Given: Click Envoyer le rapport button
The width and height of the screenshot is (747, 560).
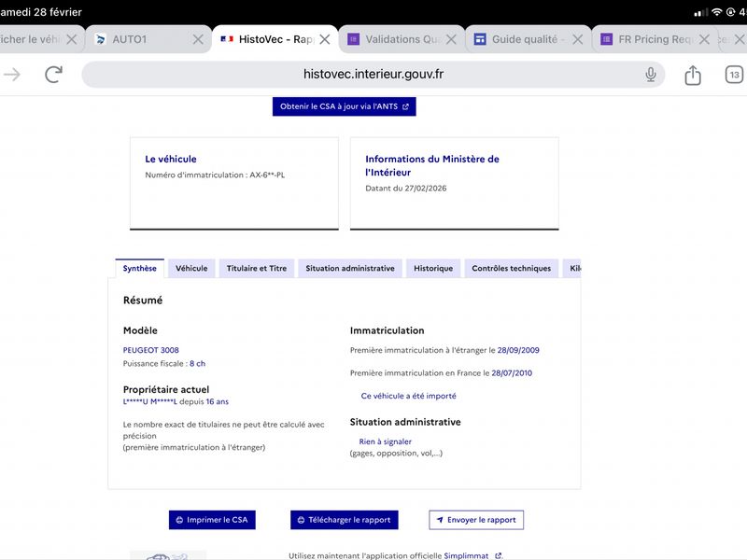Looking at the screenshot, I should (x=476, y=520).
